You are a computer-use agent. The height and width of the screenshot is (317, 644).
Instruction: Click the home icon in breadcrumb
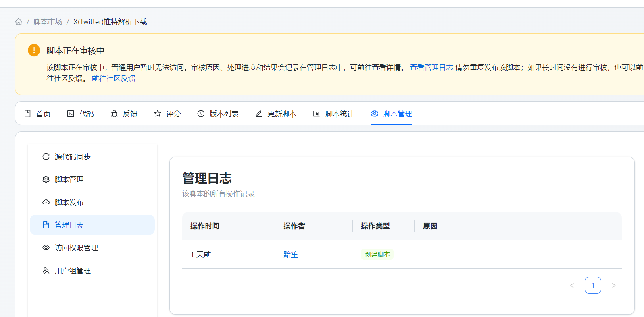click(19, 22)
